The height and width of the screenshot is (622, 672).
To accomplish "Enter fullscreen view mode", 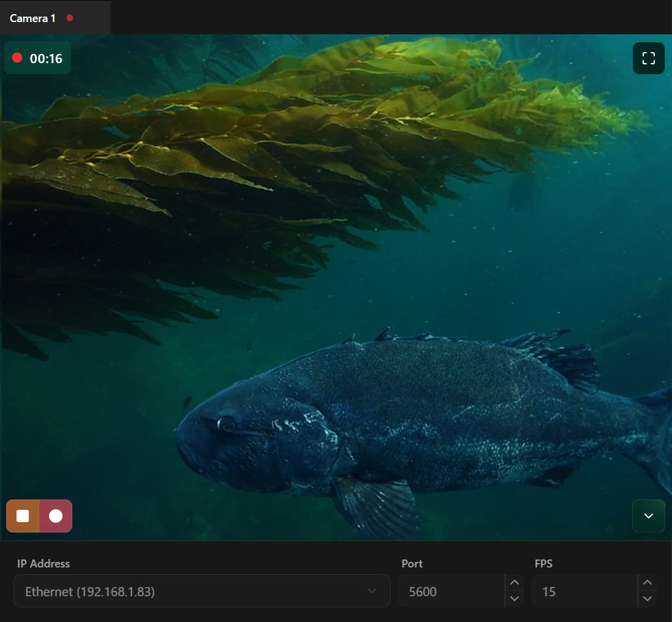I will (x=648, y=58).
